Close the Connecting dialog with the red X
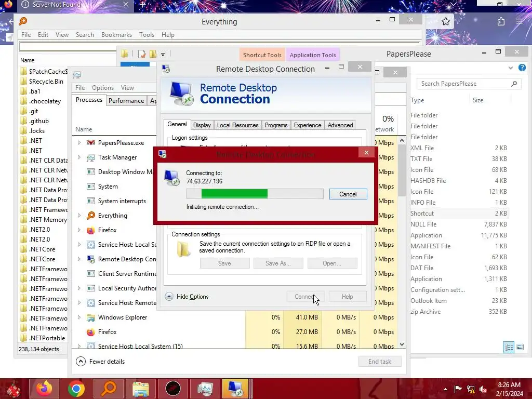532x399 pixels. [x=366, y=153]
